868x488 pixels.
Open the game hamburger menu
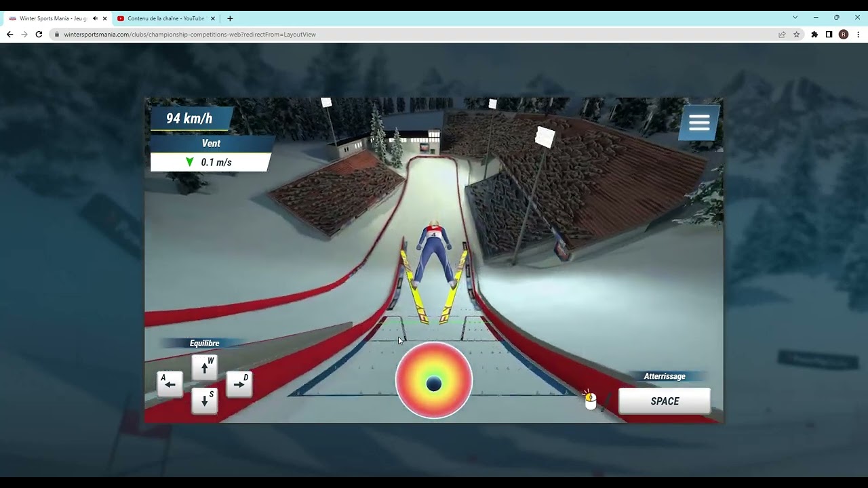[x=699, y=123]
